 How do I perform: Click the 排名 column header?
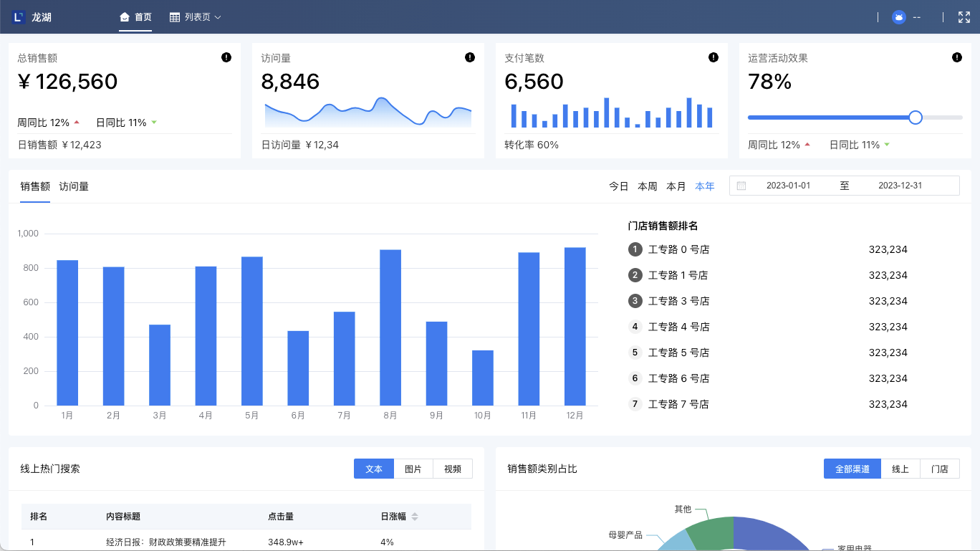[x=39, y=517]
